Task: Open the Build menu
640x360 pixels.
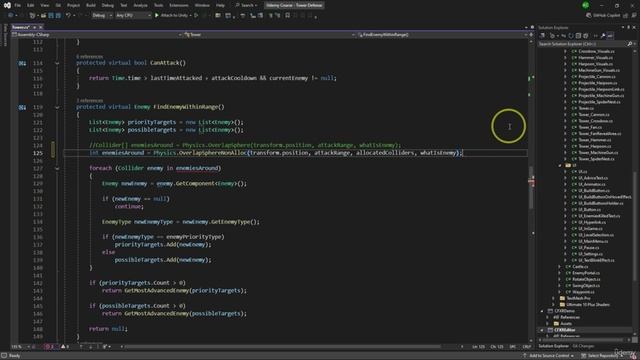Action: coord(91,5)
